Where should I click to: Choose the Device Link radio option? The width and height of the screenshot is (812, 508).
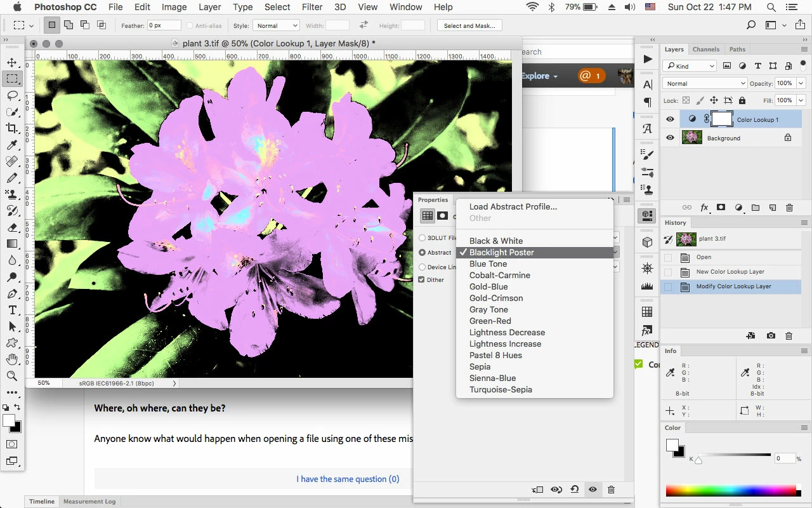point(422,267)
